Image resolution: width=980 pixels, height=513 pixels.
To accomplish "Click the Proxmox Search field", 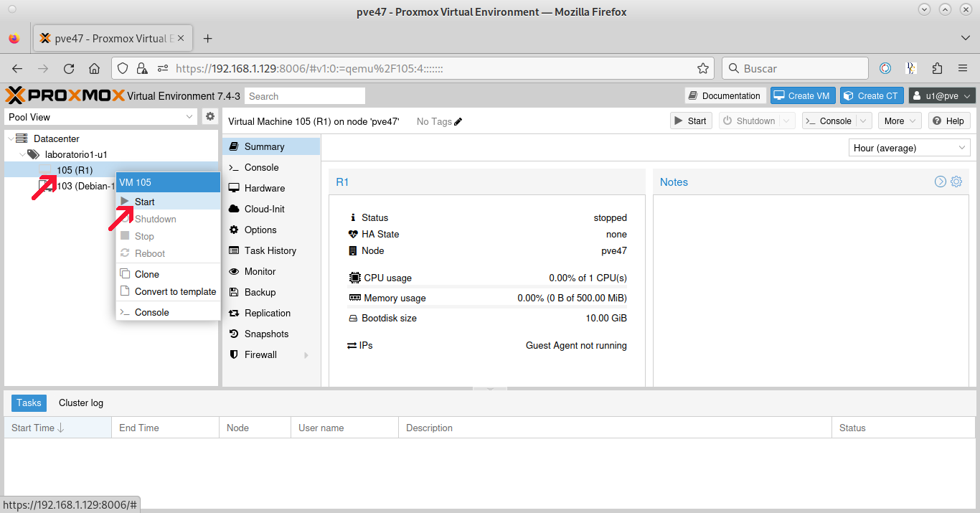I will (x=305, y=96).
